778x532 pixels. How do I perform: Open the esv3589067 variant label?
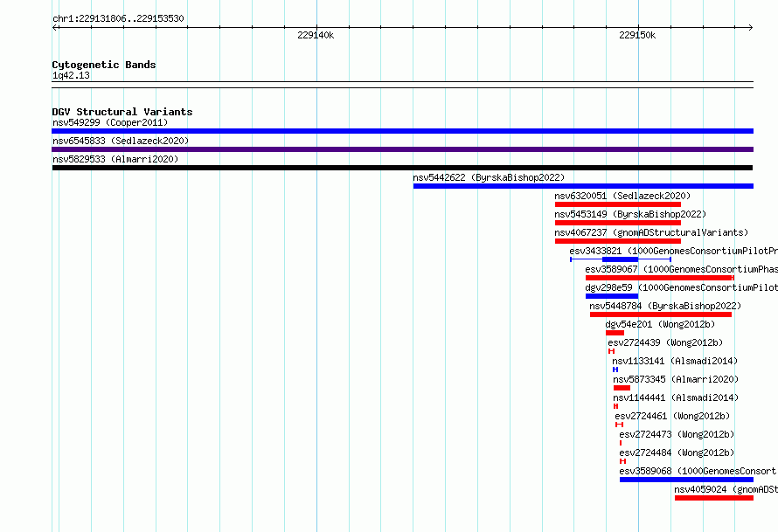[x=681, y=269]
